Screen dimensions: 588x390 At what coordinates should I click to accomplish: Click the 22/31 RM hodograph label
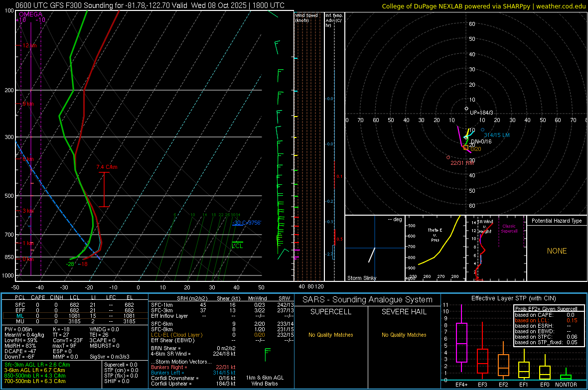(x=462, y=163)
